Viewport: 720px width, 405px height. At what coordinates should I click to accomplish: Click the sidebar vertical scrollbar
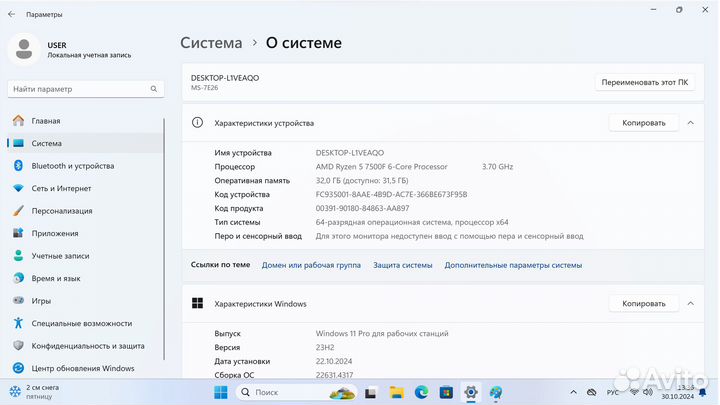(164, 239)
